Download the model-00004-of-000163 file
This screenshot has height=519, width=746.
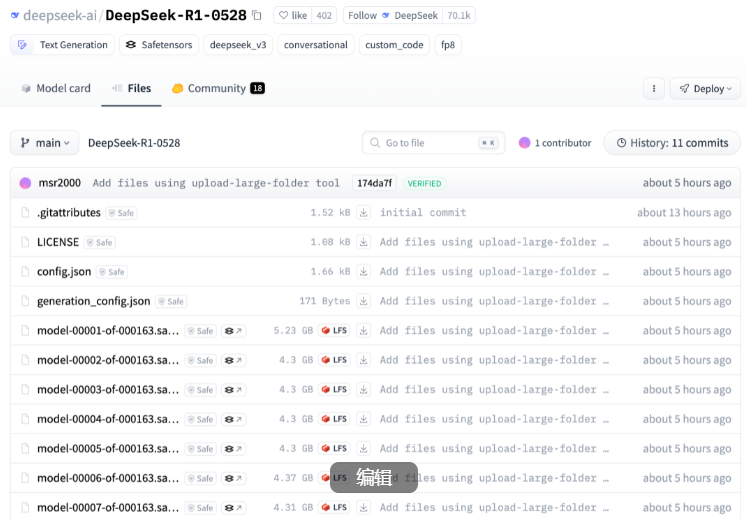[363, 419]
